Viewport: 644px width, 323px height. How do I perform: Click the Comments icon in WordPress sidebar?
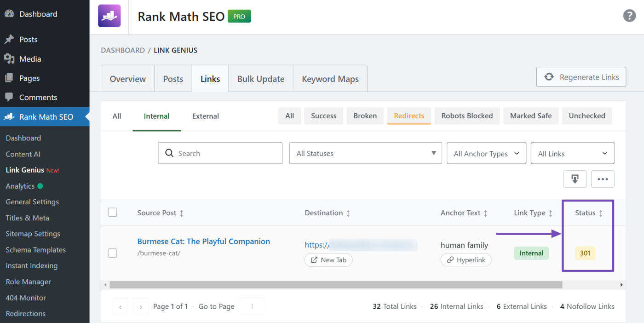pyautogui.click(x=10, y=97)
